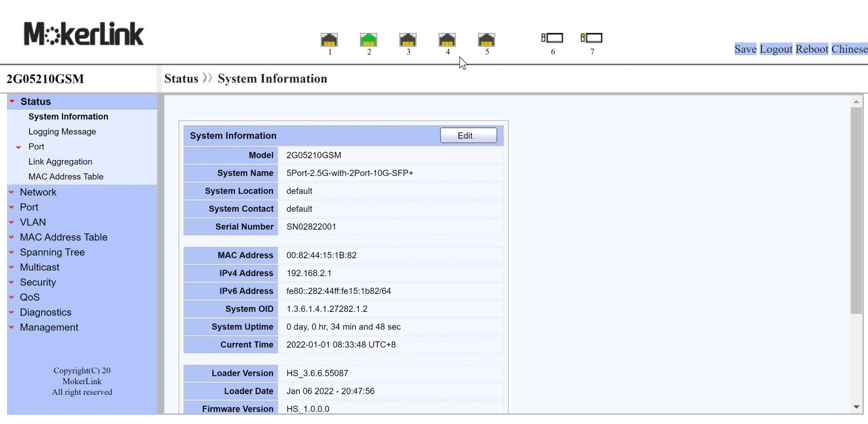The image size is (868, 424).
Task: Select the port 5 Ethernet icon
Action: (x=486, y=40)
